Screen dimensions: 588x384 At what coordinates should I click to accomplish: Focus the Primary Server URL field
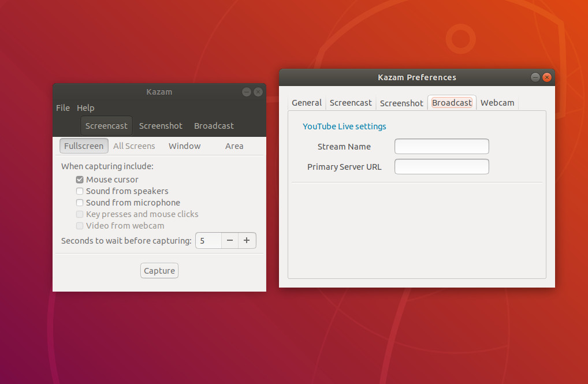pos(441,167)
